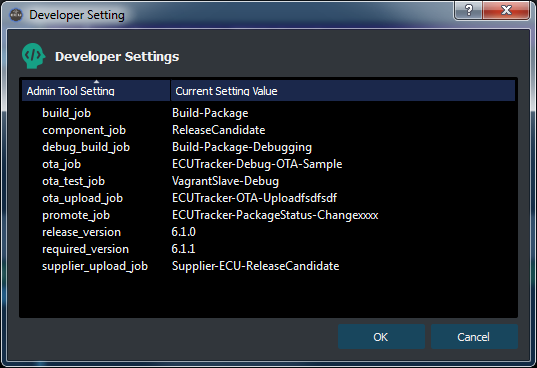537x368 pixels.
Task: Click the title bar help question-mark button
Action: coord(469,10)
